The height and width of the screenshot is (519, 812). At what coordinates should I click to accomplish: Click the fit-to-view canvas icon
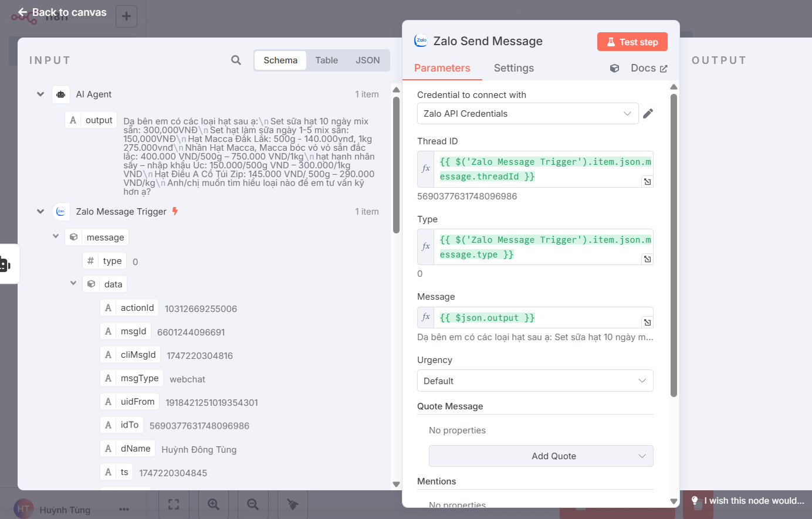tap(174, 504)
